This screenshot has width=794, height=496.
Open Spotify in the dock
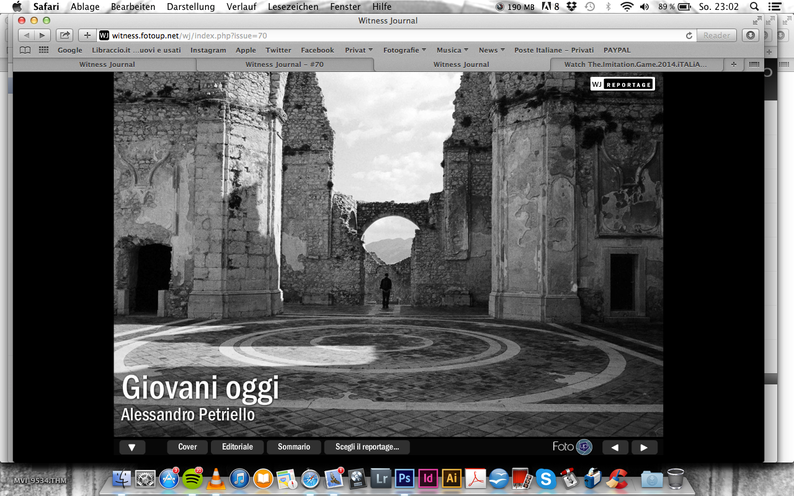click(191, 478)
